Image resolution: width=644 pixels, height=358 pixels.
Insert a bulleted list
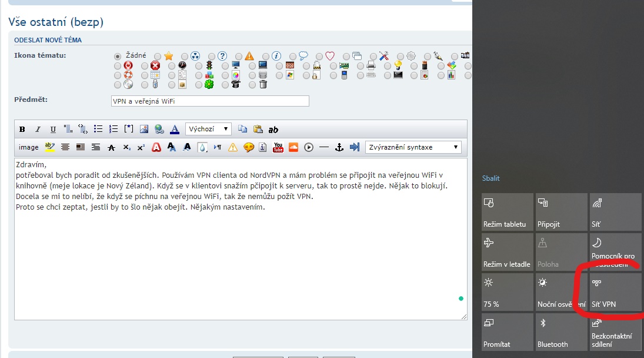pyautogui.click(x=98, y=129)
